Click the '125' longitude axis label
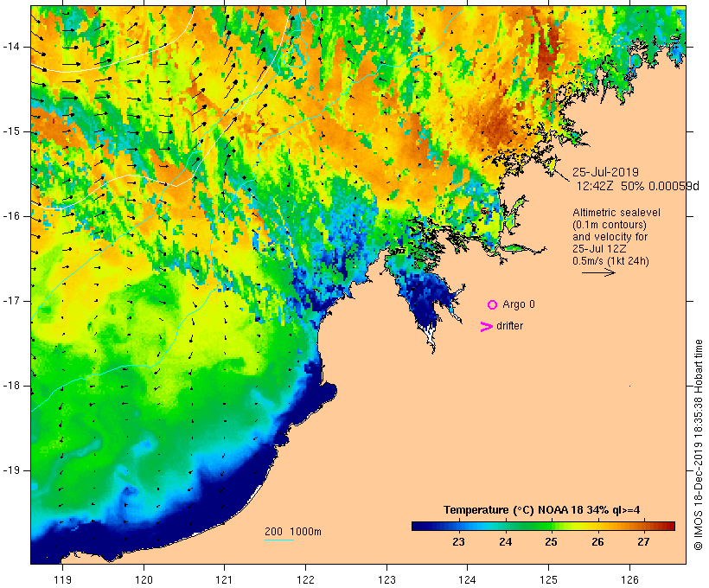 (548, 579)
